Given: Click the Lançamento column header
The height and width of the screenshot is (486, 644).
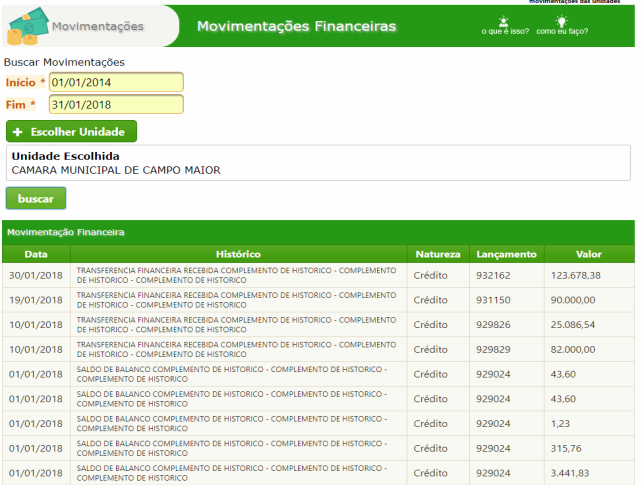Looking at the screenshot, I should point(506,254).
